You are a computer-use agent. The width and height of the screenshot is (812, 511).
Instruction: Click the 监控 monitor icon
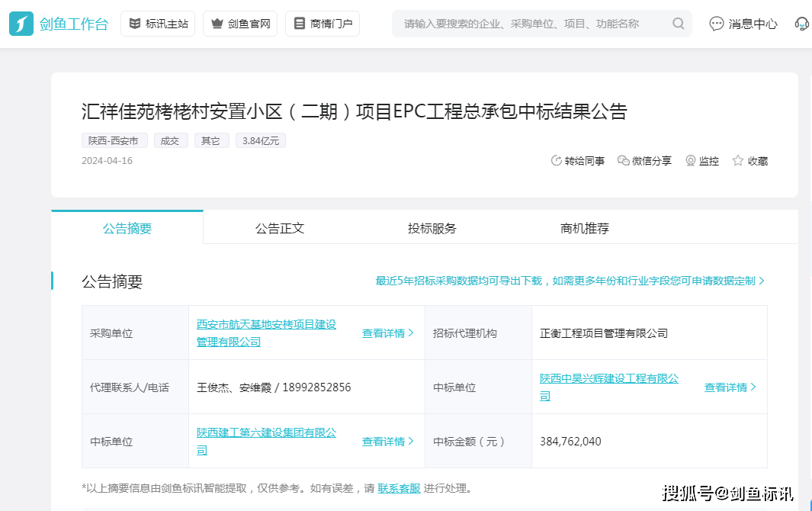pyautogui.click(x=690, y=161)
